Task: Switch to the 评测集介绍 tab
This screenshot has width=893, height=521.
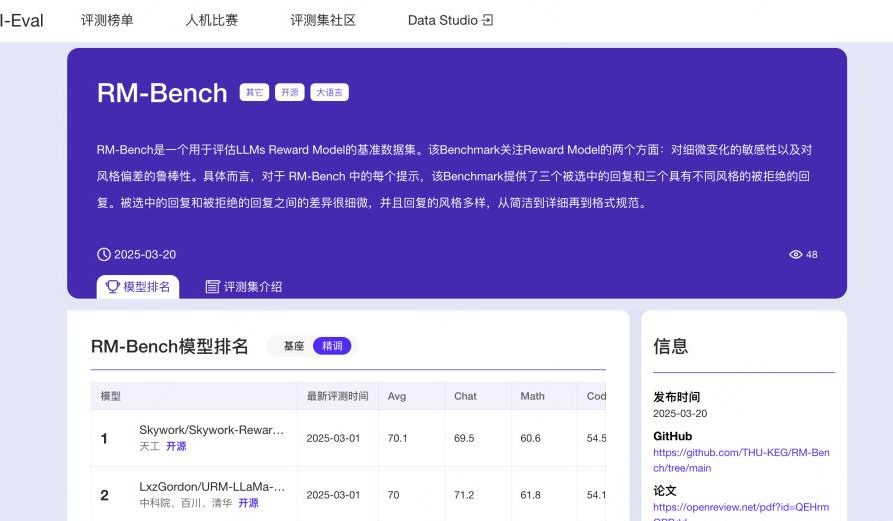Action: [252, 287]
